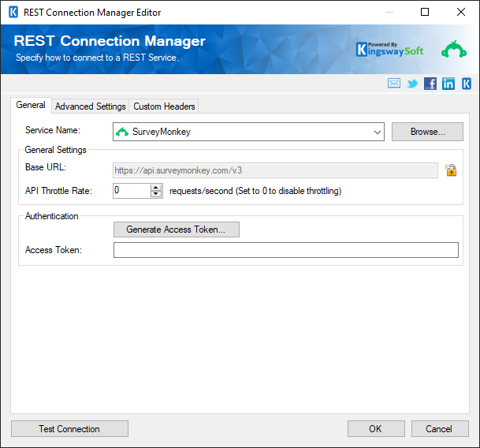The height and width of the screenshot is (448, 480).
Task: Open the LinkedIn icon link
Action: [448, 84]
